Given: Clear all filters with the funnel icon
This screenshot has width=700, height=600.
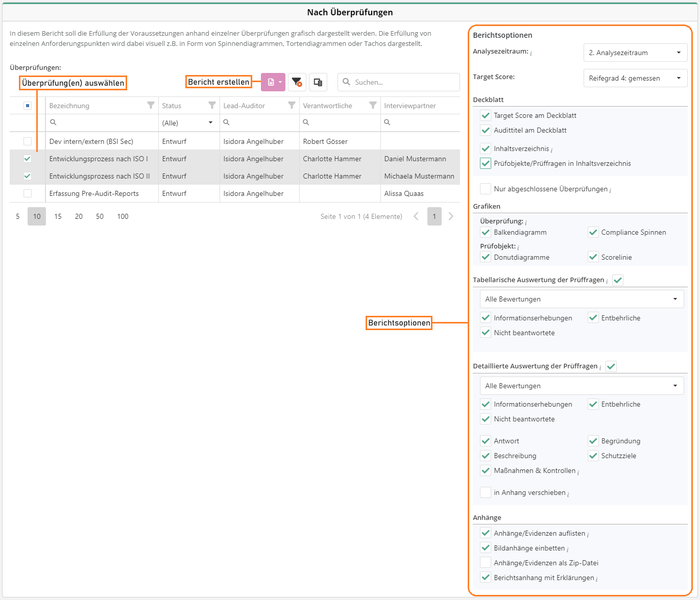Looking at the screenshot, I should (296, 82).
